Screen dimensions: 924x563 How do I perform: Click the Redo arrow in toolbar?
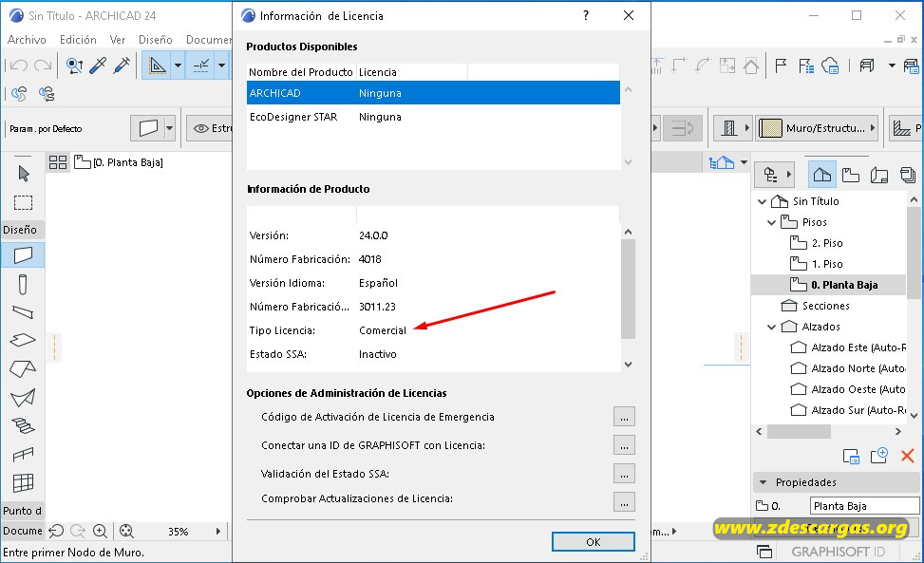coord(43,66)
